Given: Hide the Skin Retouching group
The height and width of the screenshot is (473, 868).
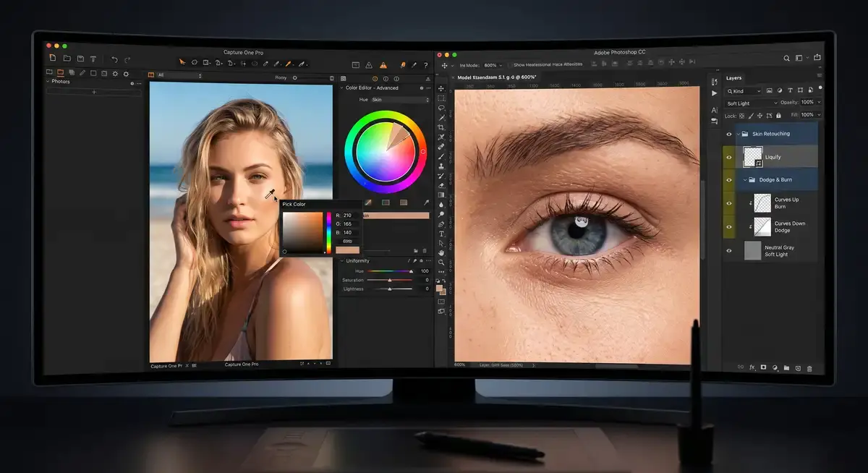Looking at the screenshot, I should (x=728, y=134).
